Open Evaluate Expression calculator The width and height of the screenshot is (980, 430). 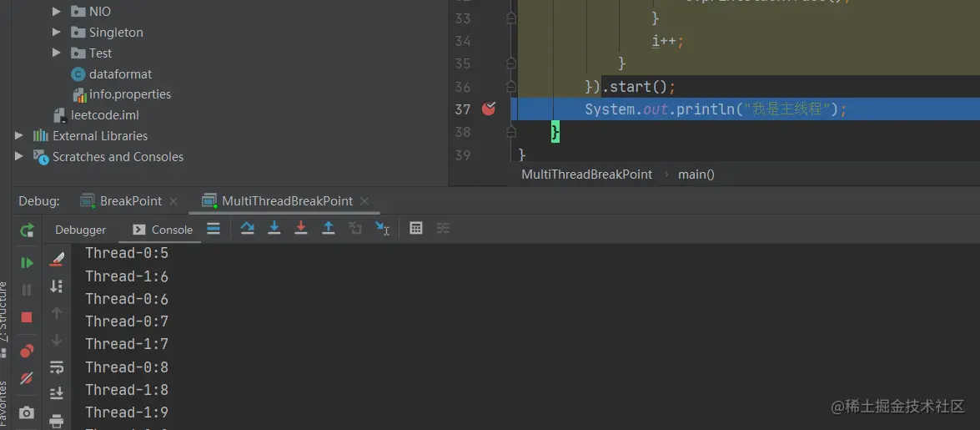tap(415, 229)
